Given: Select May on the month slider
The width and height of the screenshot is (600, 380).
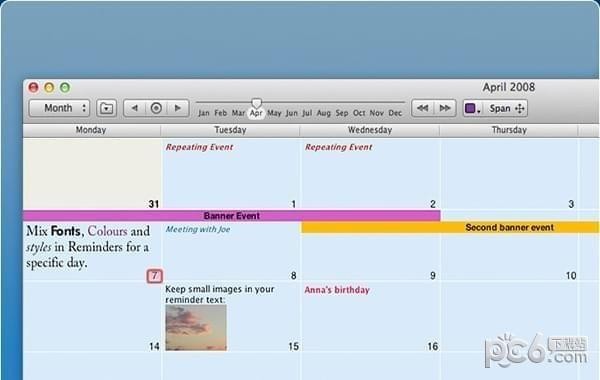Looking at the screenshot, I should (x=274, y=113).
